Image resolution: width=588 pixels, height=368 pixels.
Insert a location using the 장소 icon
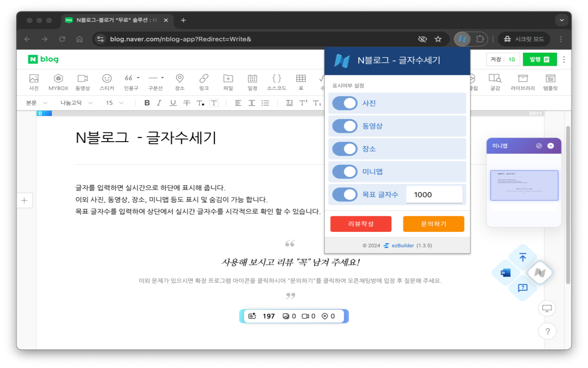180,82
